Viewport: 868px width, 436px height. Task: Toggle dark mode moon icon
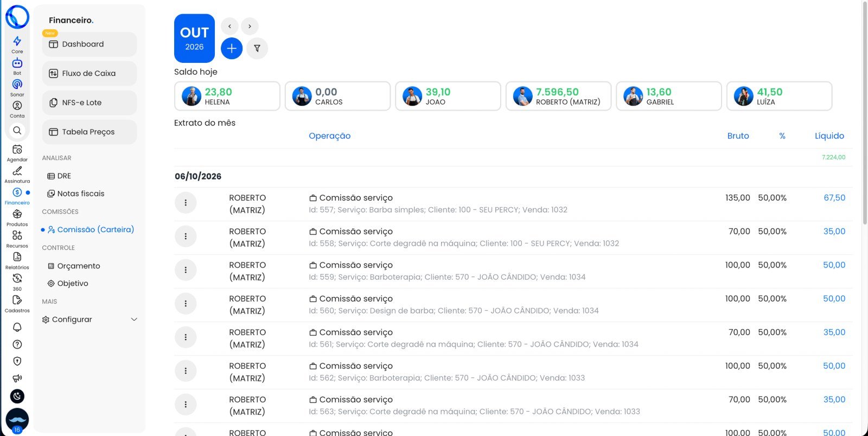(x=17, y=396)
